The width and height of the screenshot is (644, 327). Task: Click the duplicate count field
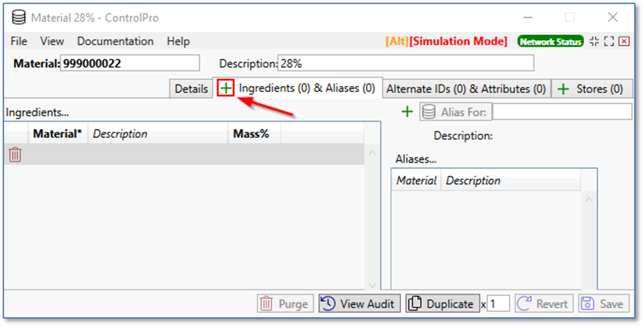pos(499,304)
